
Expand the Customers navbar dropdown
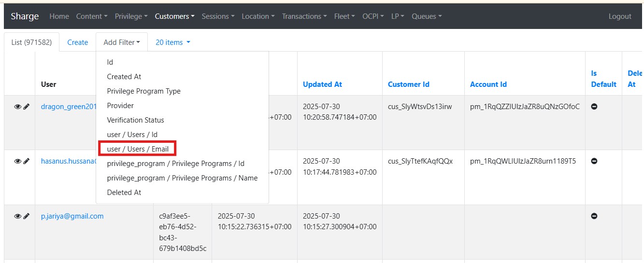(x=174, y=16)
